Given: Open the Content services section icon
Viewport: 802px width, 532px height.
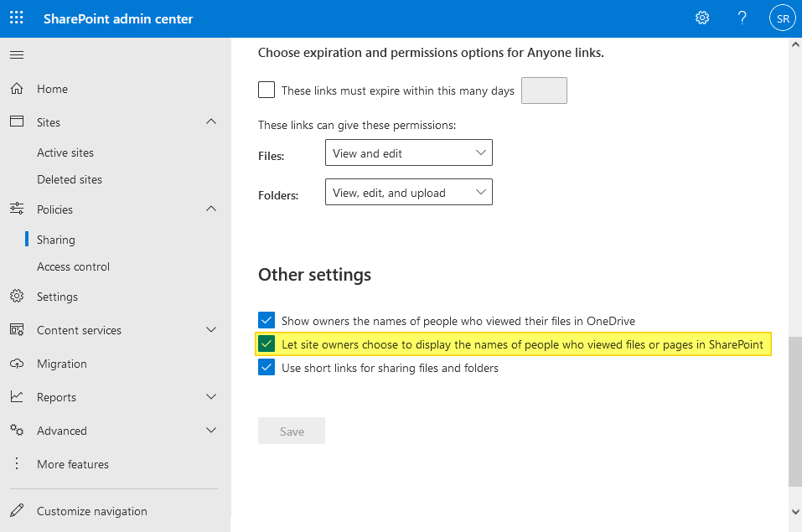Looking at the screenshot, I should [x=16, y=329].
